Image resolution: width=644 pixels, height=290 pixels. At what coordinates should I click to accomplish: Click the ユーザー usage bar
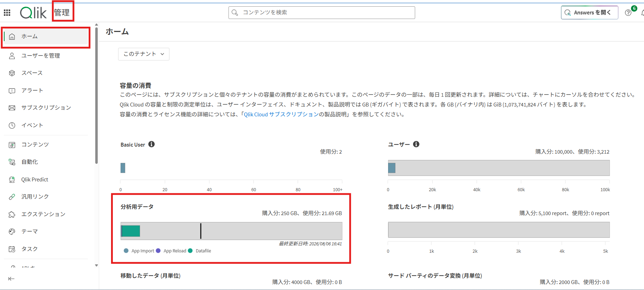pyautogui.click(x=392, y=168)
